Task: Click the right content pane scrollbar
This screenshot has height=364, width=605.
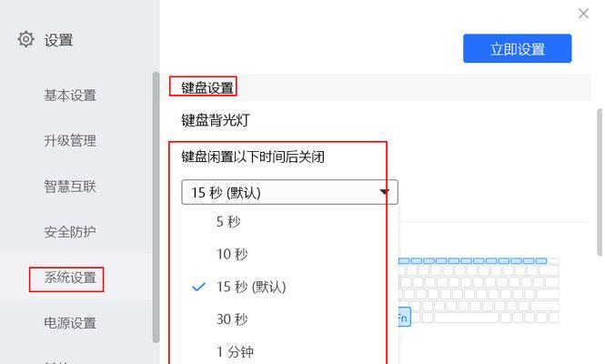Action: [600, 182]
